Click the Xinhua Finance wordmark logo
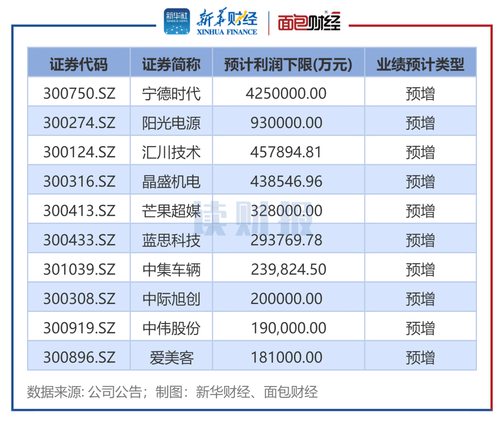Image resolution: width=504 pixels, height=423 pixels. tap(227, 22)
